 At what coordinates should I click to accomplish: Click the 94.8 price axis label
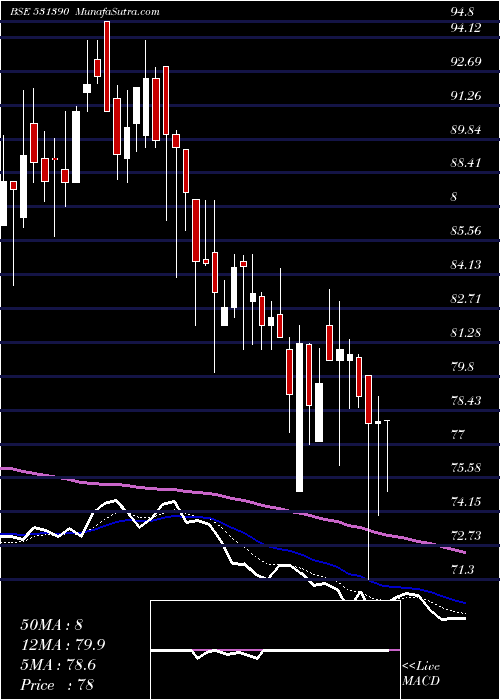(x=464, y=12)
